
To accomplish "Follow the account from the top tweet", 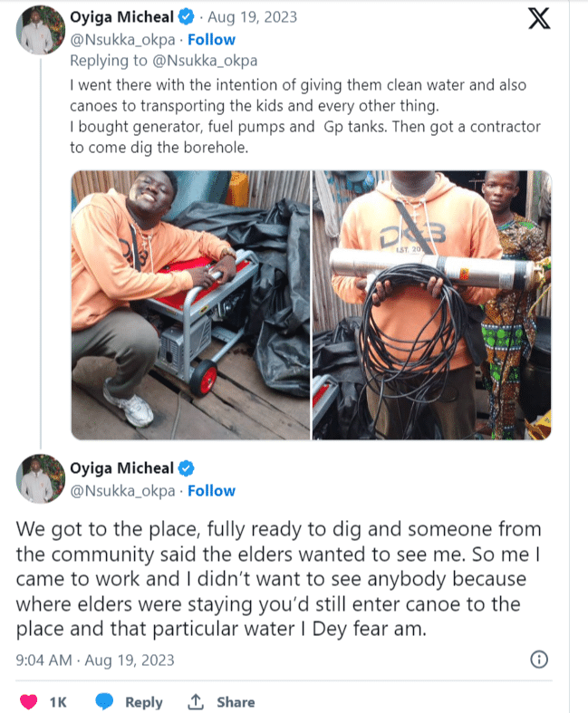I will pos(211,40).
